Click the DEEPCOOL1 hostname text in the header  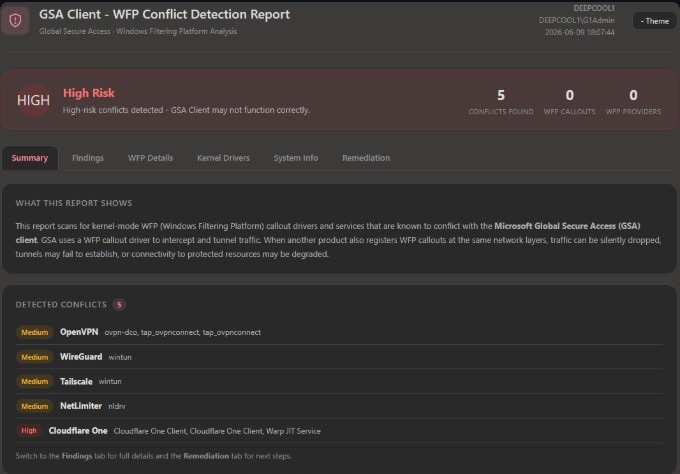(x=594, y=8)
